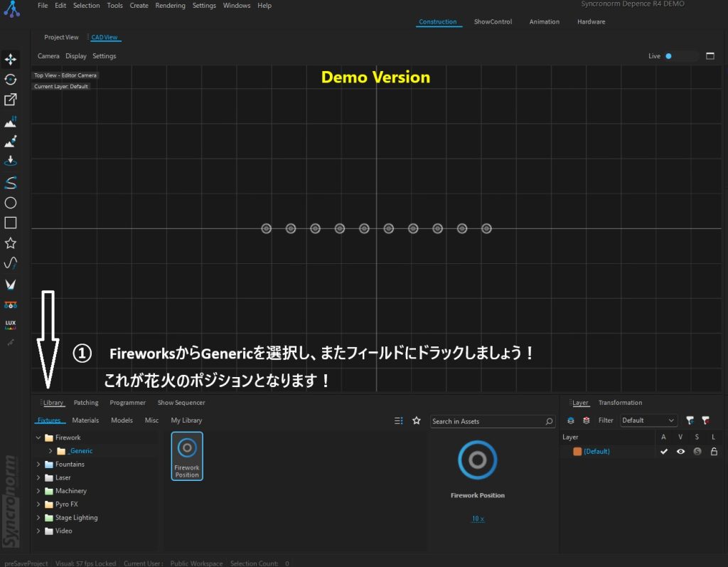Viewport: 728px width, 567px height.
Task: Expand the Pyro FX folder
Action: [x=38, y=504]
